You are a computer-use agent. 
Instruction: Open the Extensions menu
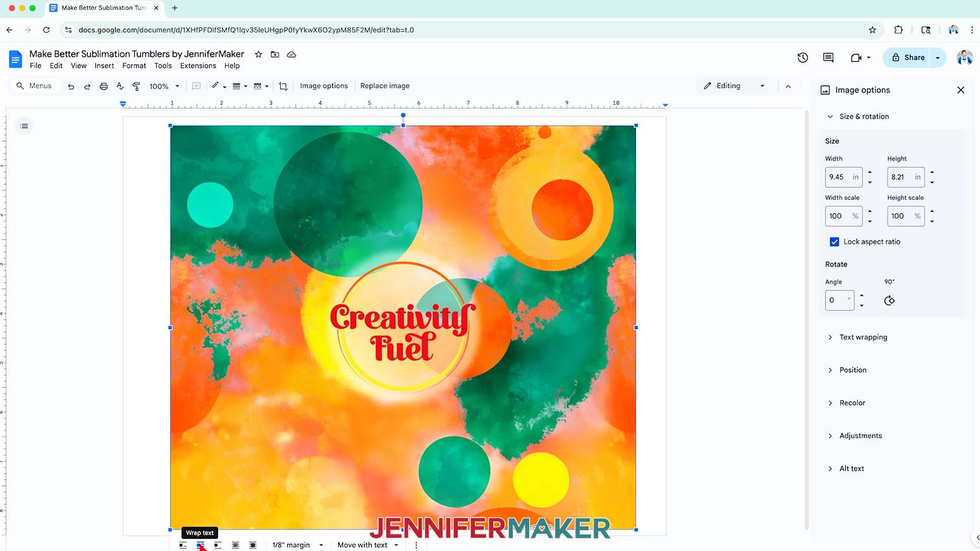(198, 66)
